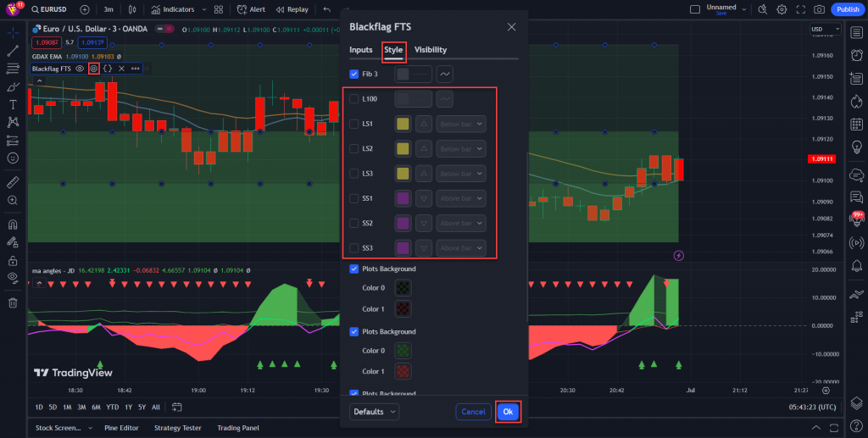Enable the L100 checkbox
868x438 pixels.
click(354, 99)
